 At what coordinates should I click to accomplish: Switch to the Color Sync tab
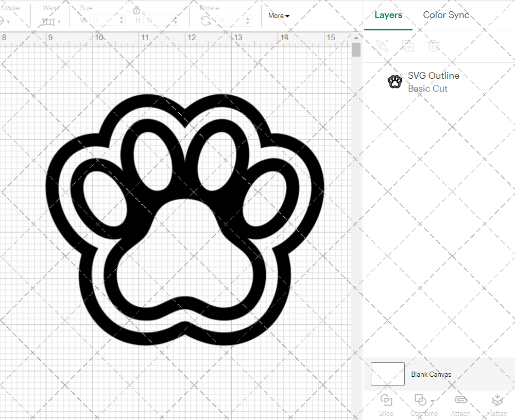point(446,15)
